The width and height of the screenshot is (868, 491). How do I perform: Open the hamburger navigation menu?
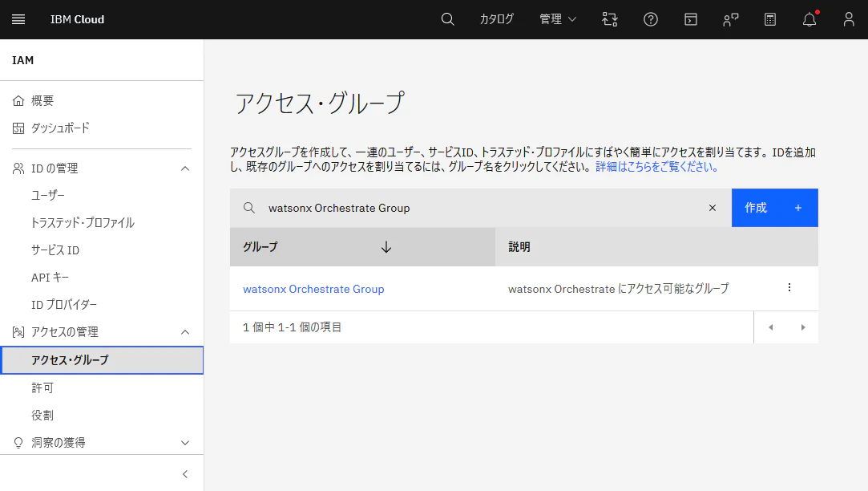pyautogui.click(x=18, y=19)
